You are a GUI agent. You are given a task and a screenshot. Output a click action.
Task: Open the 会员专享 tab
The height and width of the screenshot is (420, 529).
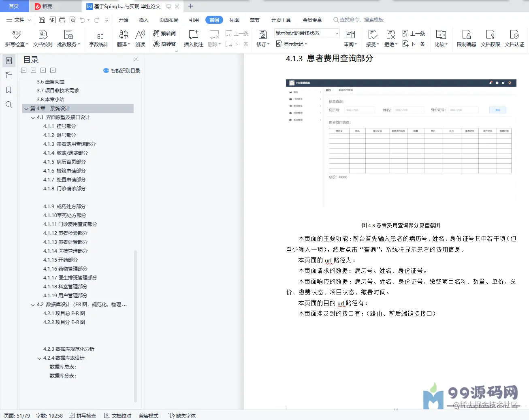tap(312, 20)
